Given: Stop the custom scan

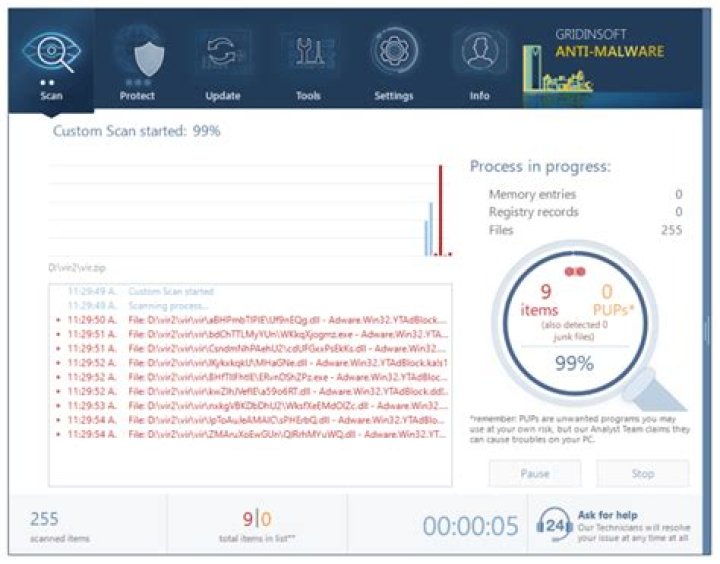Looking at the screenshot, I should point(642,474).
